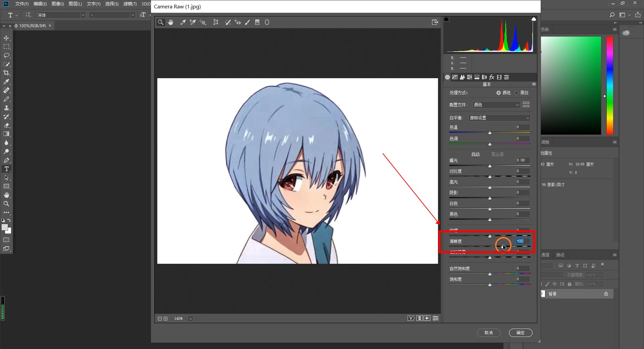Open the Presets panel tab

click(x=506, y=77)
